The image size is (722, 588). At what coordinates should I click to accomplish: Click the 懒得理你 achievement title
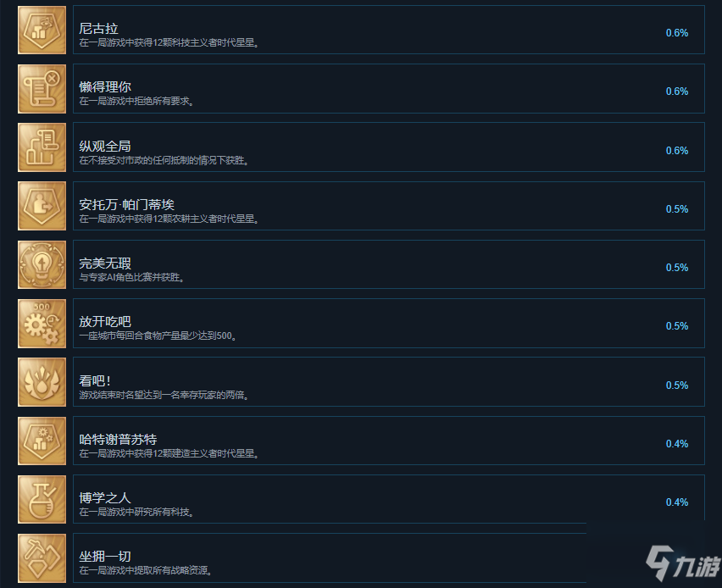click(105, 87)
